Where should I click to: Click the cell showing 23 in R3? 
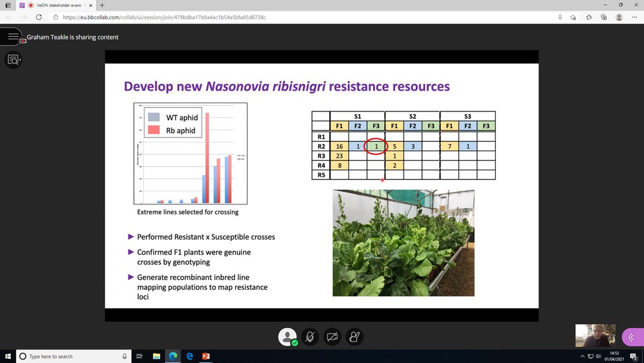tap(339, 156)
